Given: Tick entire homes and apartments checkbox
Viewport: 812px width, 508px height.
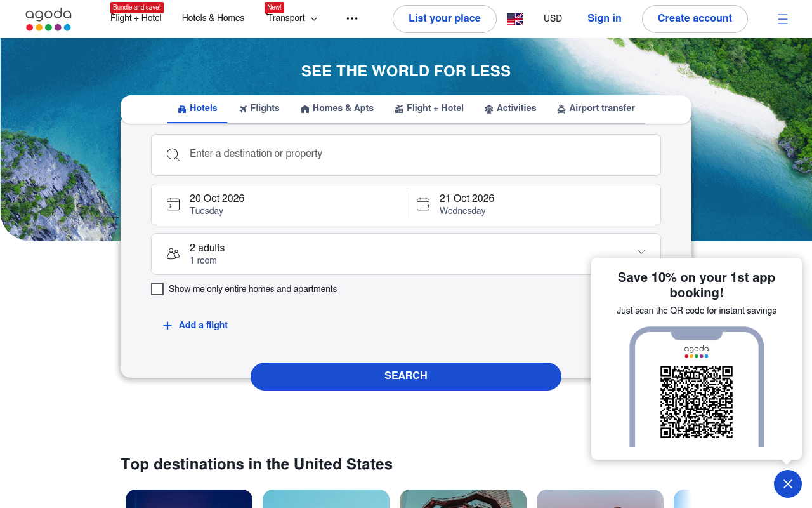Looking at the screenshot, I should coord(157,289).
